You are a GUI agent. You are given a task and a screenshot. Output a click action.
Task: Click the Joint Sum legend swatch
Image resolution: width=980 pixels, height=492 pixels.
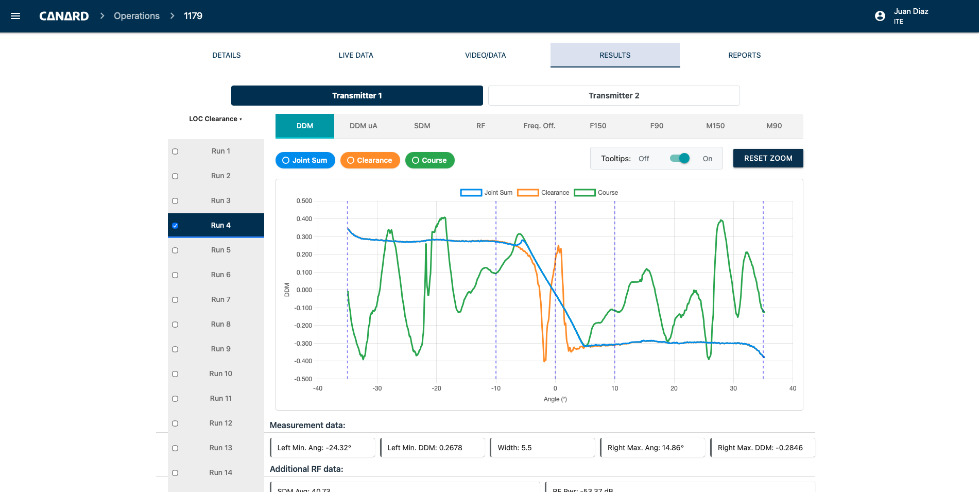click(x=471, y=193)
